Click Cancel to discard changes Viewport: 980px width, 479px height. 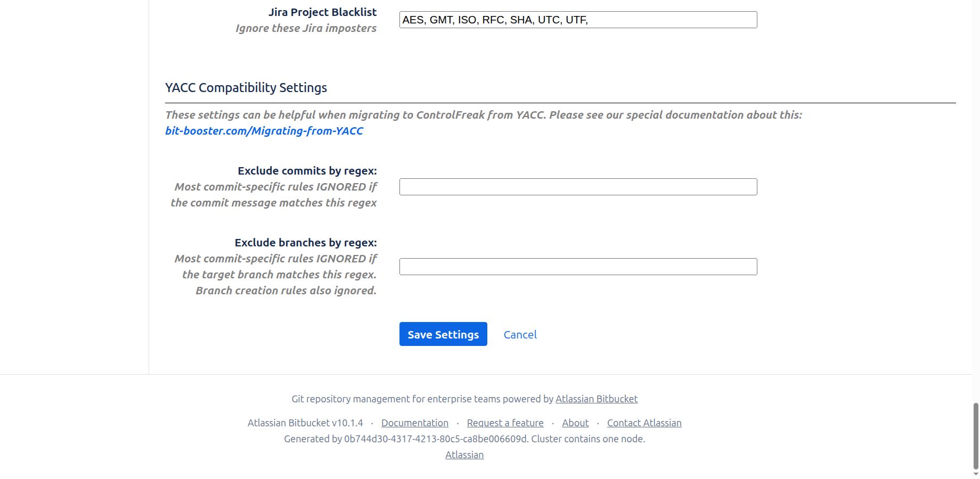(520, 334)
